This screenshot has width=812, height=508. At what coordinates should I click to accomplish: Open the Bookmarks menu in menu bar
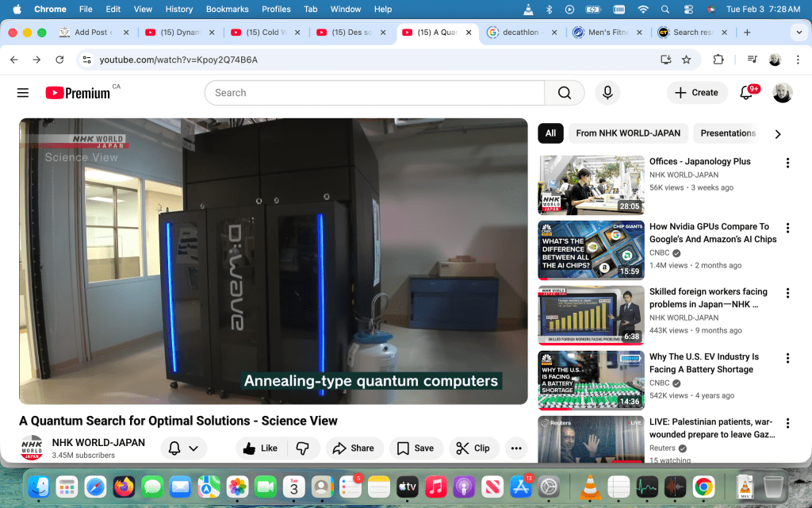227,9
